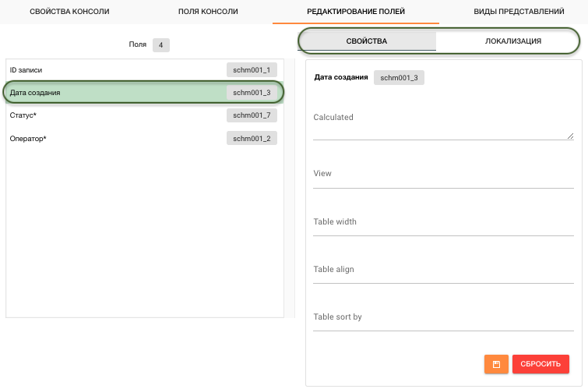The image size is (588, 389).
Task: Select the СВОЙСТВА sub-tab
Action: point(367,41)
